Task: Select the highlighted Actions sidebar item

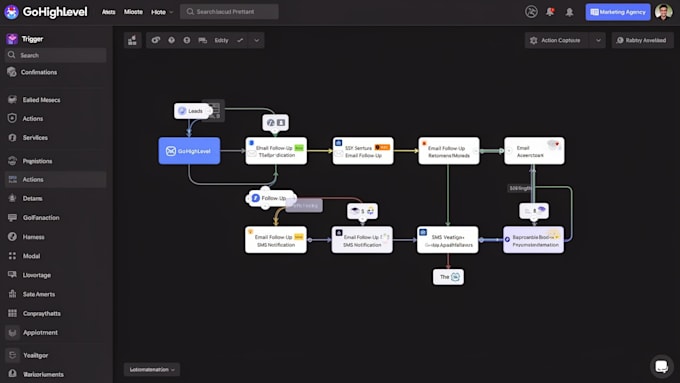Action: tap(56, 180)
